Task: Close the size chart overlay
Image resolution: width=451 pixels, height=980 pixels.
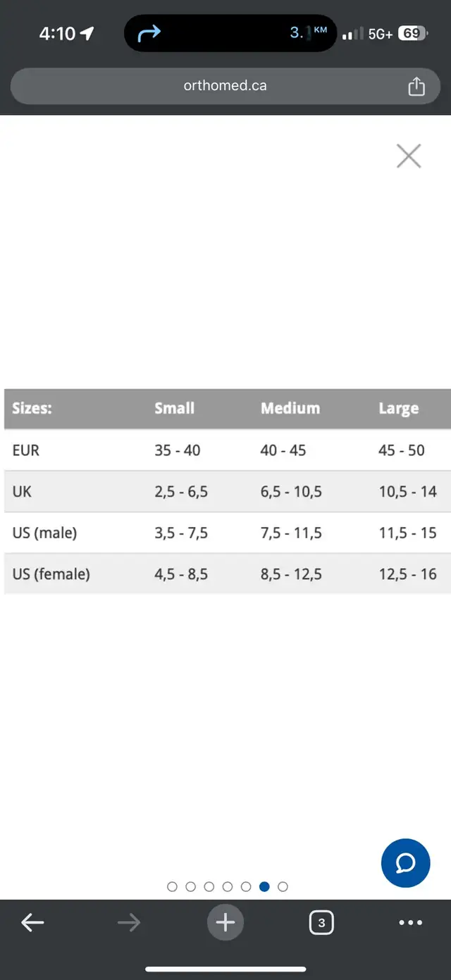Action: tap(409, 156)
